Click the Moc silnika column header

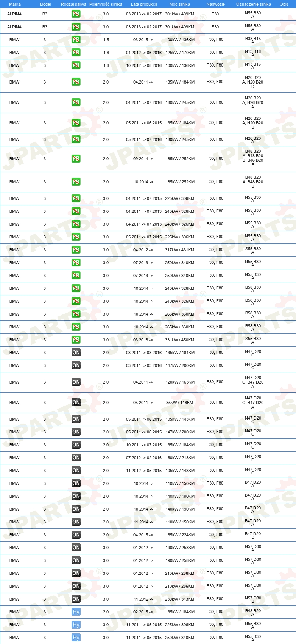tap(180, 4)
